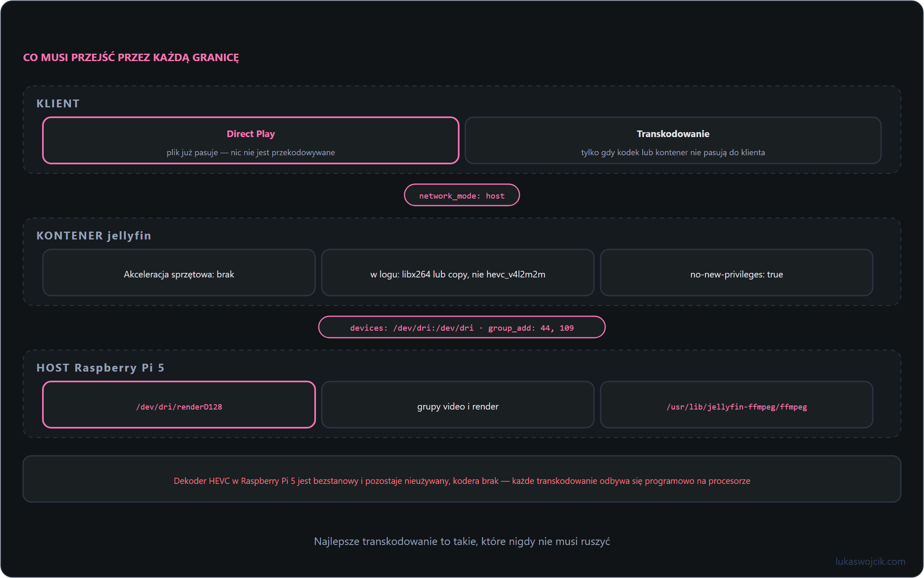Click the group_add: 44, 109 text
924x578 pixels.
tap(531, 328)
